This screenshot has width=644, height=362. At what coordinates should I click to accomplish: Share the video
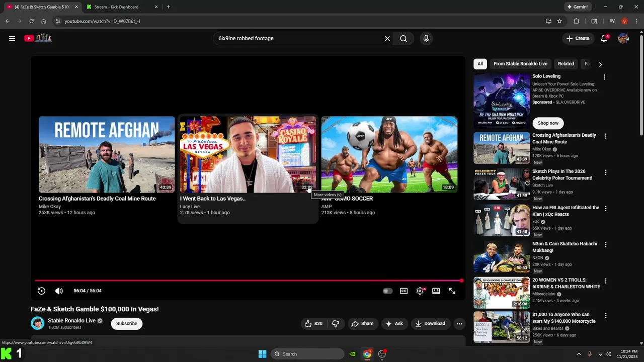point(362,324)
